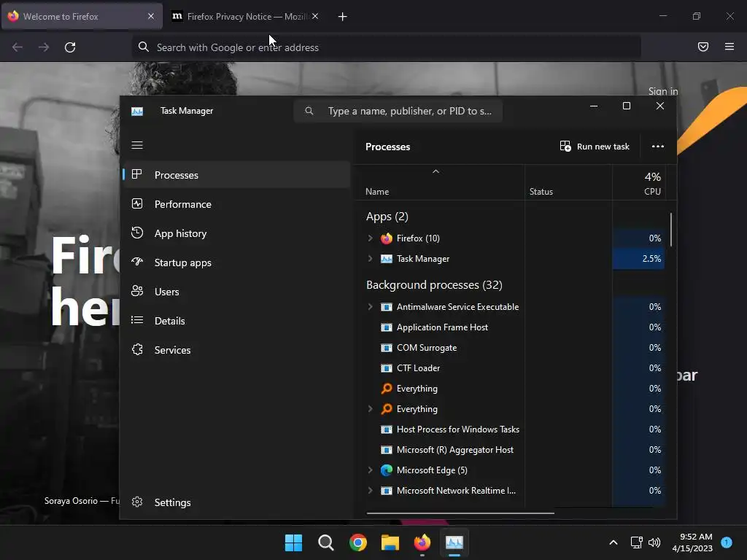Click the Microsoft Edge process icon

387,470
